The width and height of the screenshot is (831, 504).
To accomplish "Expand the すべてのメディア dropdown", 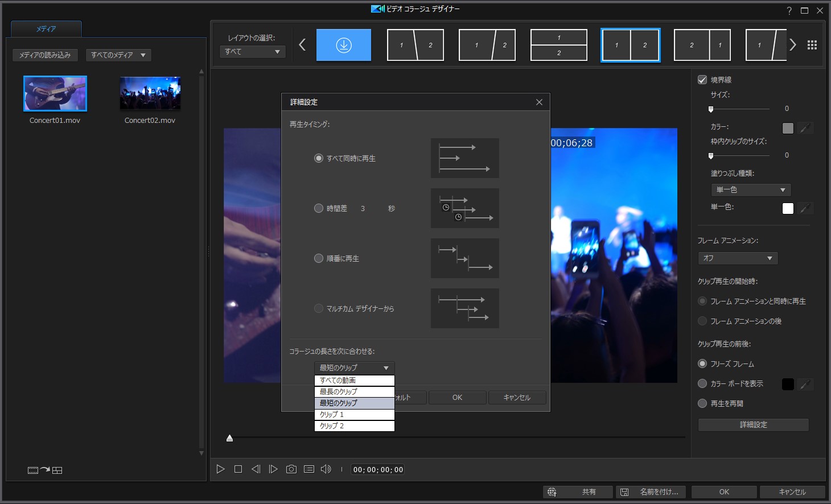I will 118,55.
